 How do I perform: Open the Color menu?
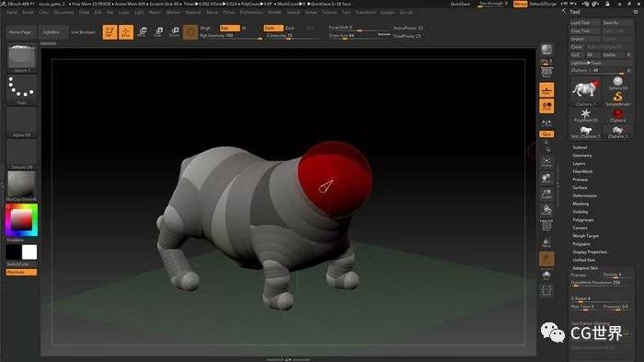click(x=43, y=12)
